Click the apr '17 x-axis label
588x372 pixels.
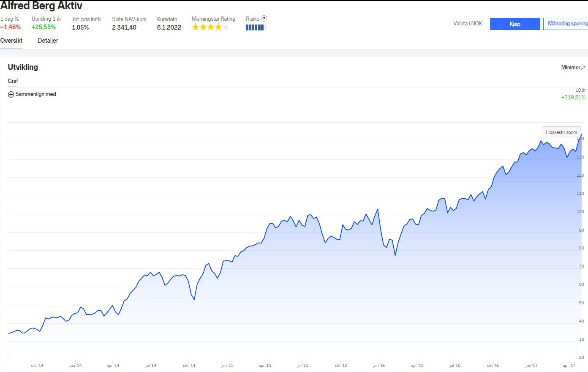569,366
